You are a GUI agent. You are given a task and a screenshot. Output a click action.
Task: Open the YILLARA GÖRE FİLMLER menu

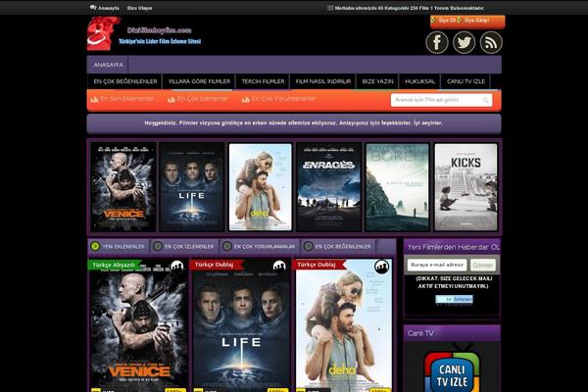199,81
